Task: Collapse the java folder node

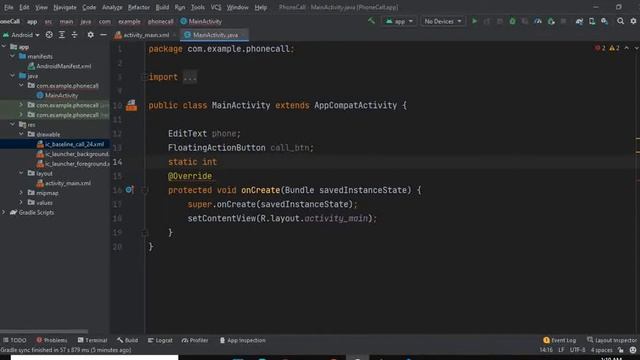Action: click(x=13, y=76)
